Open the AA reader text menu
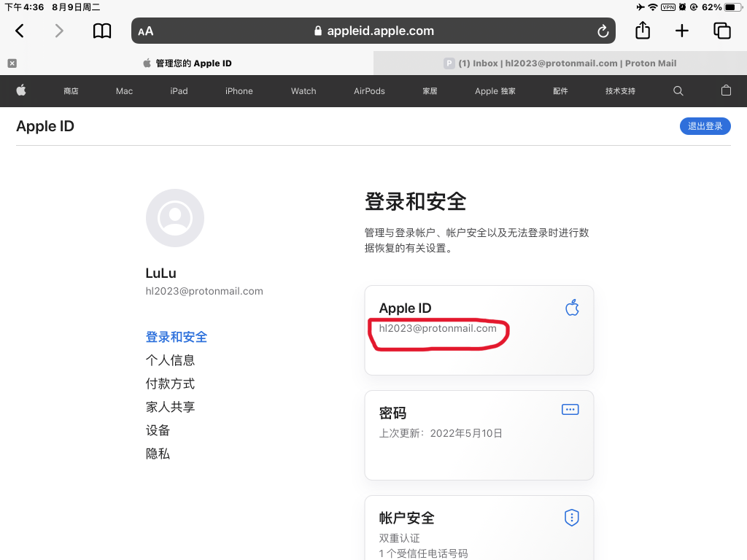The height and width of the screenshot is (560, 747). [146, 31]
